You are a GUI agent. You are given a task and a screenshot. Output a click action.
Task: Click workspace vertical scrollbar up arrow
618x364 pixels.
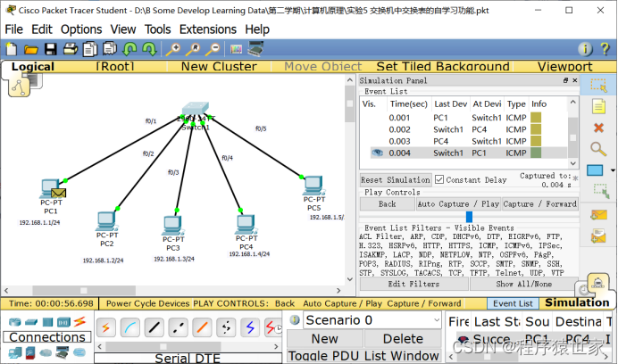click(349, 80)
